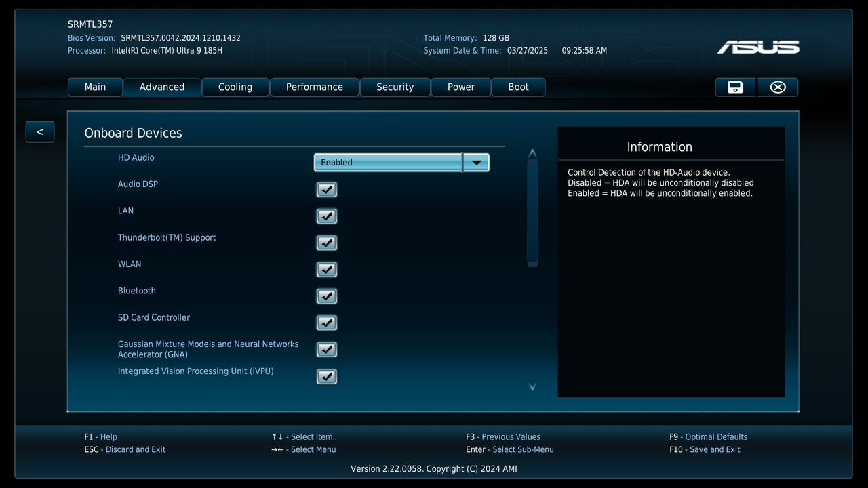The height and width of the screenshot is (488, 868).
Task: Click the BIOS version string
Action: (181, 38)
